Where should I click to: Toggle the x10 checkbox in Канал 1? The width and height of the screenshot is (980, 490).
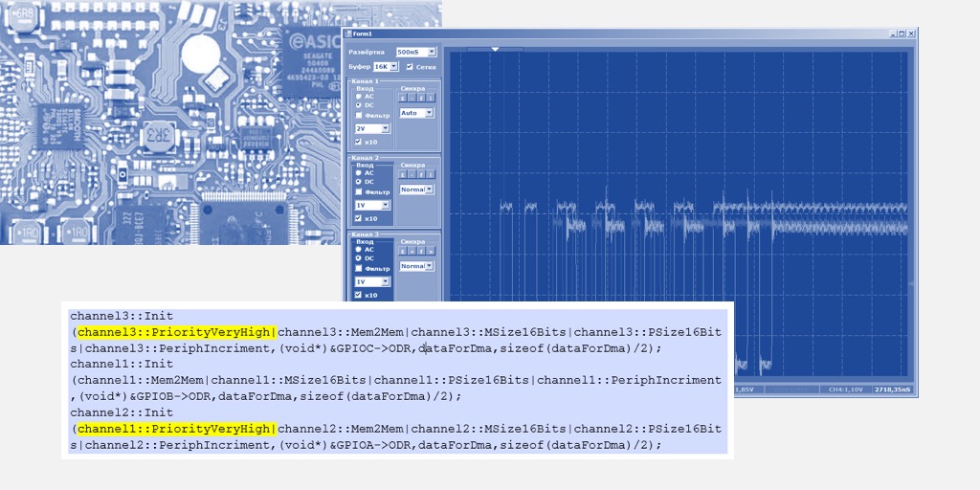click(358, 142)
